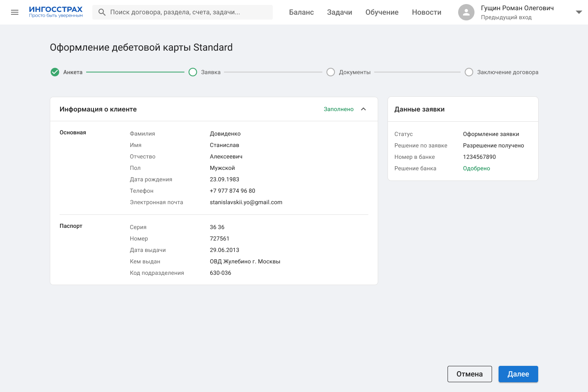The image size is (588, 392).
Task: Click the Одобрено bank decision status
Action: tap(476, 168)
